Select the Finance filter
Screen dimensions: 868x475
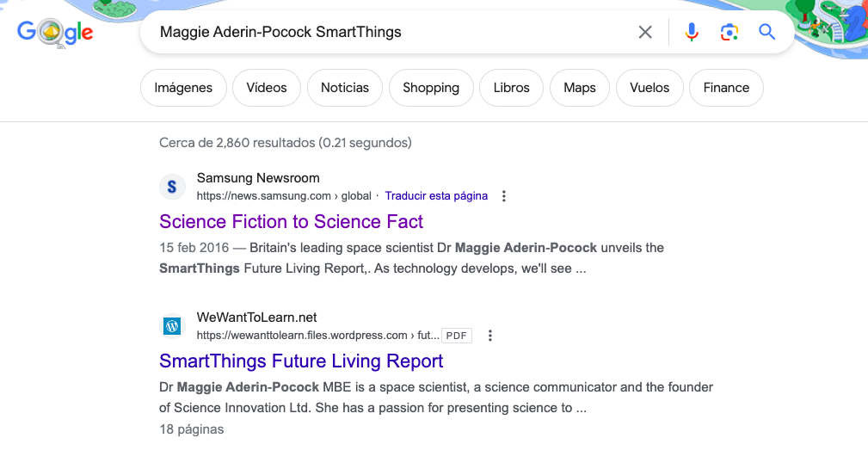[x=726, y=88]
